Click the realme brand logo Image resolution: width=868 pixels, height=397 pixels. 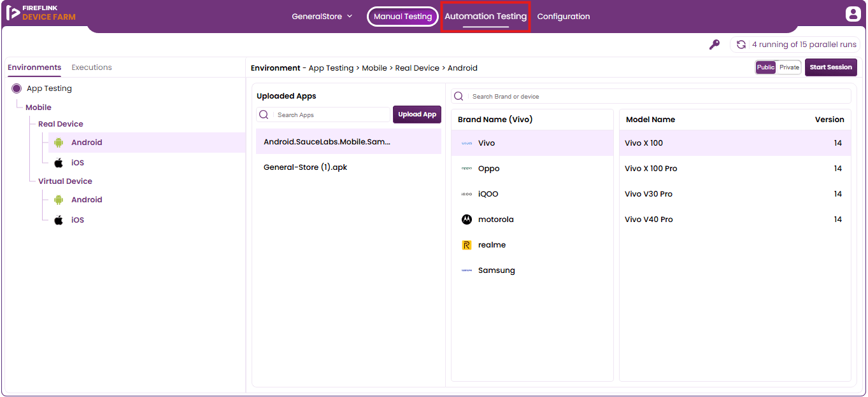click(467, 245)
